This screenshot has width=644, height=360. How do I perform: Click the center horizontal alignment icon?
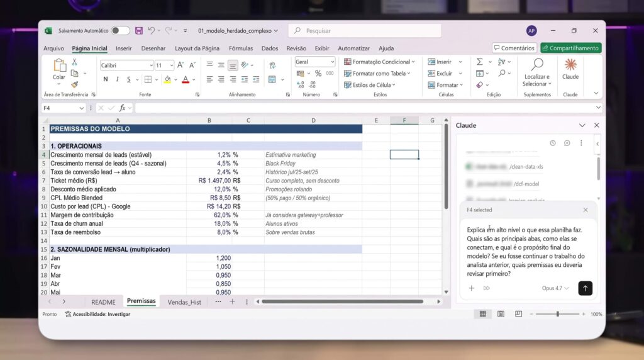[x=221, y=79]
